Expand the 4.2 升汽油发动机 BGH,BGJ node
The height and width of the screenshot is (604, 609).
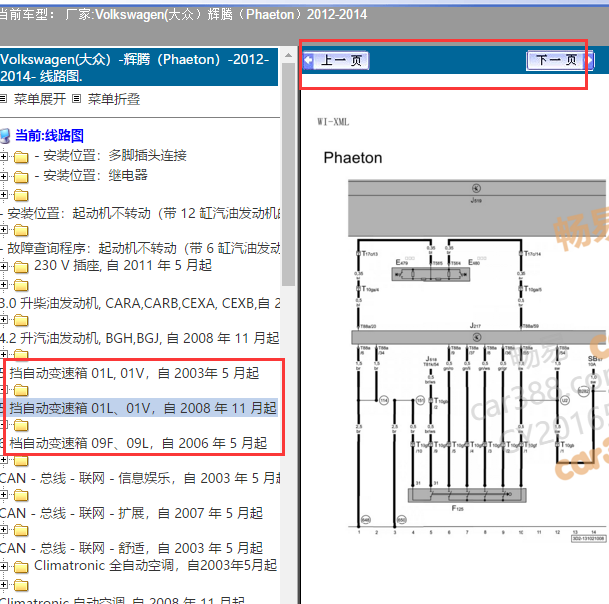pos(3,320)
